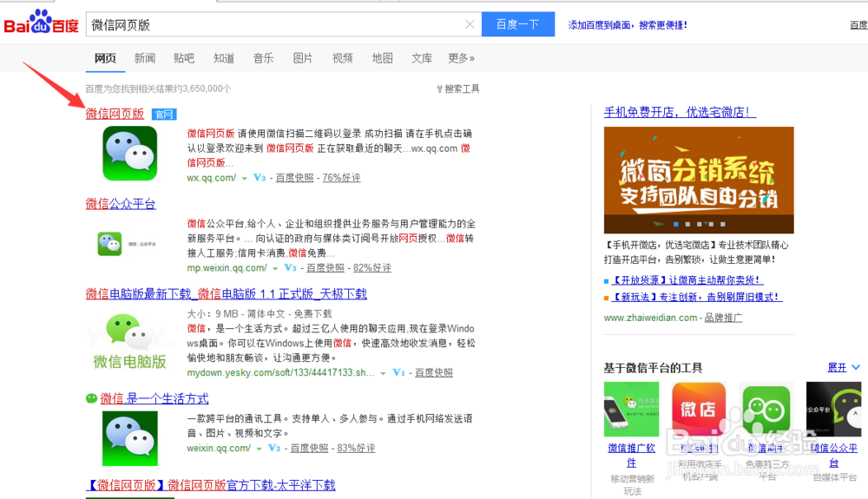This screenshot has width=868, height=499.
Task: Open 微信电脑版最新下载 result title
Action: tap(227, 293)
